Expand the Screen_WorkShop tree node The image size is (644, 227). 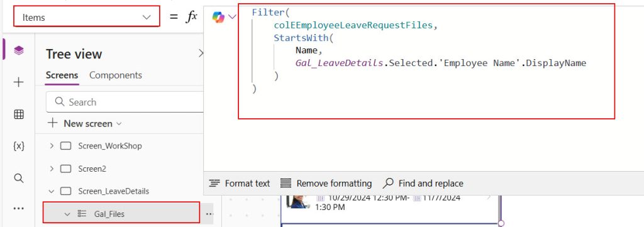[x=52, y=146]
